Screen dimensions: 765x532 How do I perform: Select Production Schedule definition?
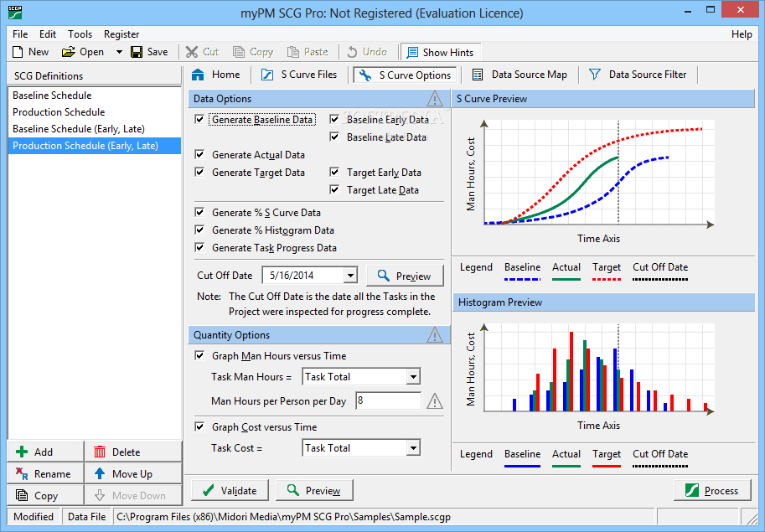pos(95,112)
